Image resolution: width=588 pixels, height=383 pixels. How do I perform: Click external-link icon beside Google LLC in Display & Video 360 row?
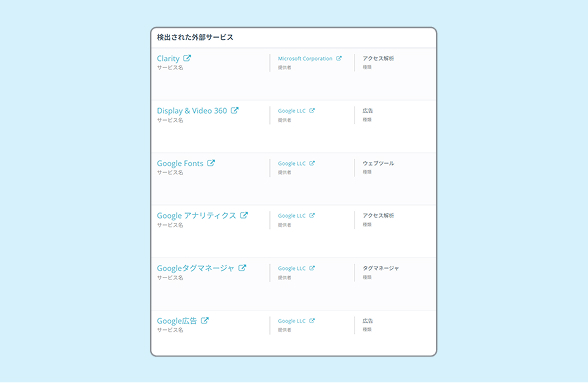[312, 111]
